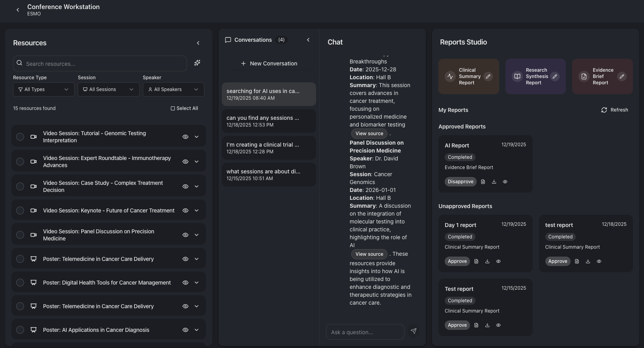Edit the Evidence Brief Report template
Screen dimensions: 644x348
tap(622, 76)
